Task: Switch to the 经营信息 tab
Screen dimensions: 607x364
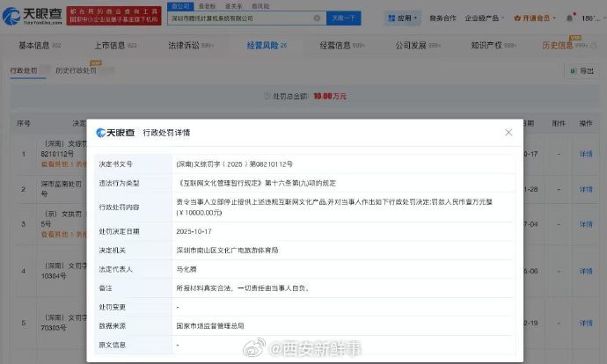Action: (342, 45)
